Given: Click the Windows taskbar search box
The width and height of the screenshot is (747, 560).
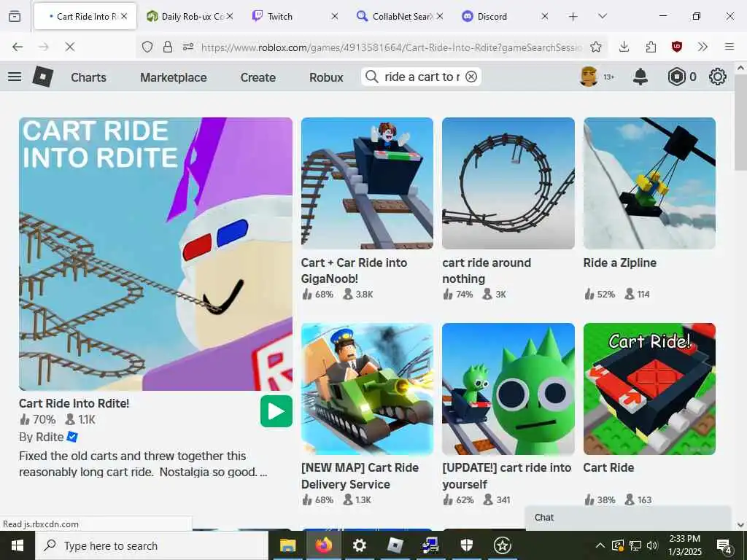Looking at the screenshot, I should tap(152, 545).
